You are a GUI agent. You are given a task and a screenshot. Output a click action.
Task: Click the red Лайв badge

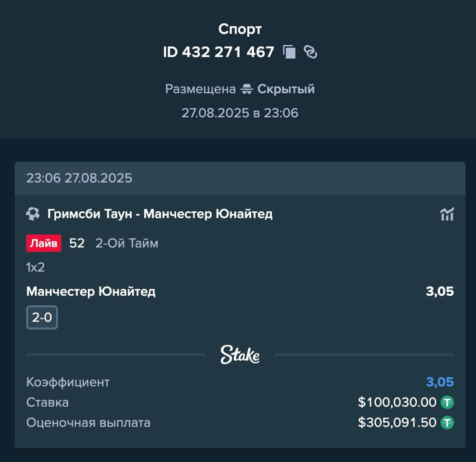[44, 243]
